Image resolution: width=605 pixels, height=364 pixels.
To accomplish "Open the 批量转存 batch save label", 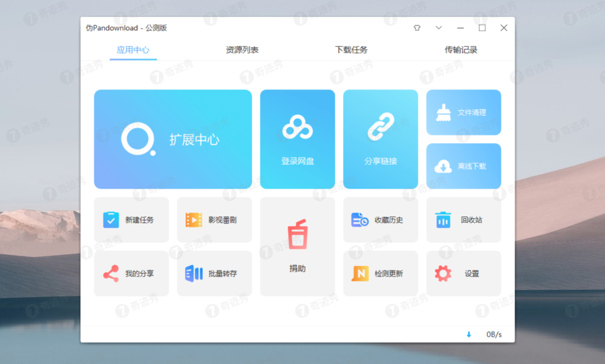I will (222, 273).
